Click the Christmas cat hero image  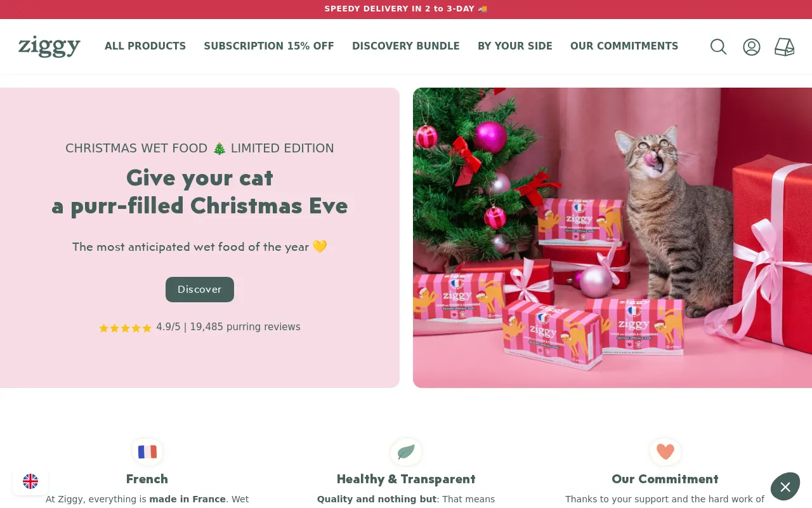pyautogui.click(x=612, y=237)
